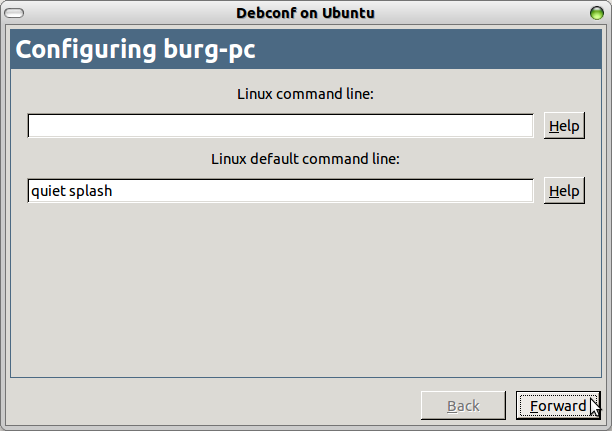
Task: Click the "Configuring burg-pc" header banner
Action: [x=305, y=51]
